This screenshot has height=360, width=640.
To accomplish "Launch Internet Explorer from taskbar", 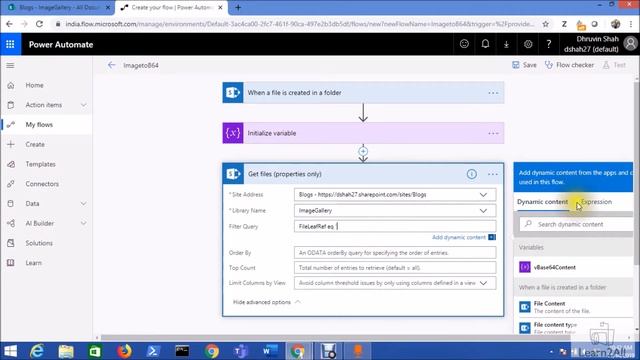I will tap(38, 351).
